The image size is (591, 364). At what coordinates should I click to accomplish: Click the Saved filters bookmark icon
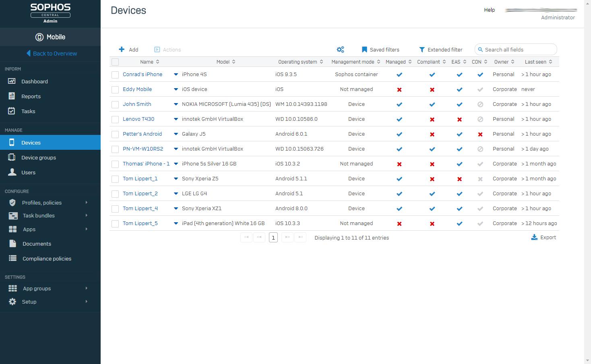click(364, 50)
